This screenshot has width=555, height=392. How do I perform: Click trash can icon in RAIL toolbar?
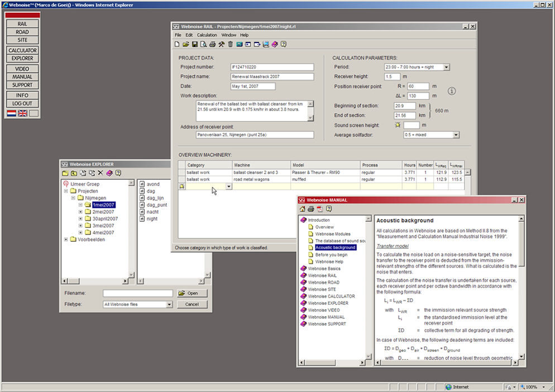point(231,44)
